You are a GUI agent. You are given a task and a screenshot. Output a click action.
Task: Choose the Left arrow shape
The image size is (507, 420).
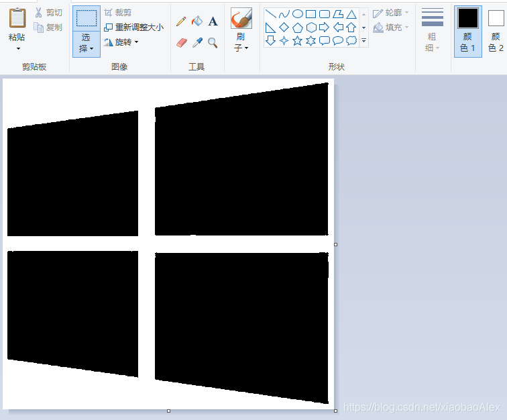338,28
